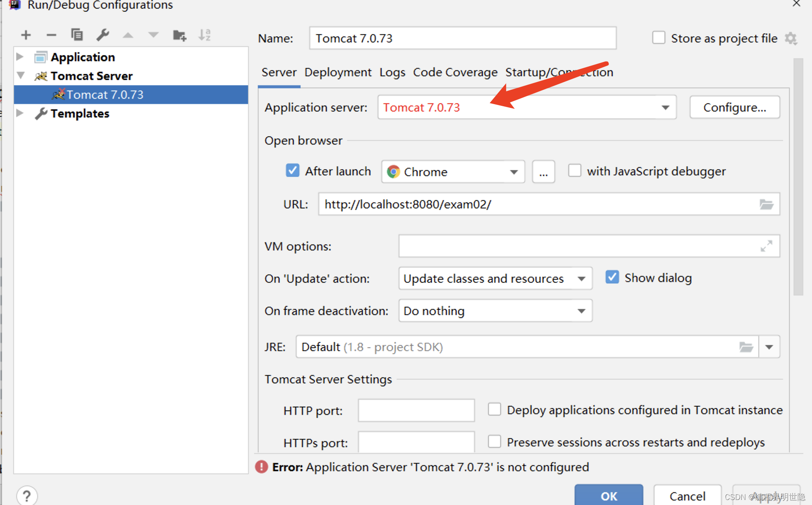Click the HTTP port field
Viewport: 812px width, 505px height.
point(416,410)
